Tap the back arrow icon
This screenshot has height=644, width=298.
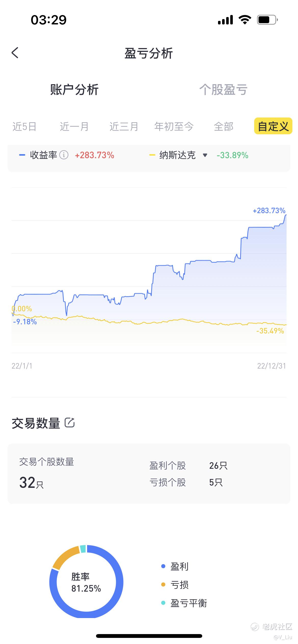pyautogui.click(x=15, y=53)
